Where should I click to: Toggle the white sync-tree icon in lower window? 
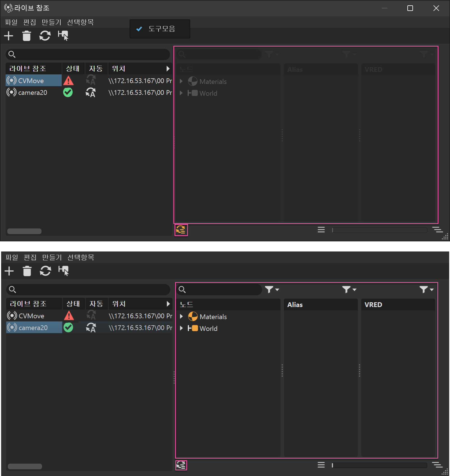pyautogui.click(x=181, y=465)
